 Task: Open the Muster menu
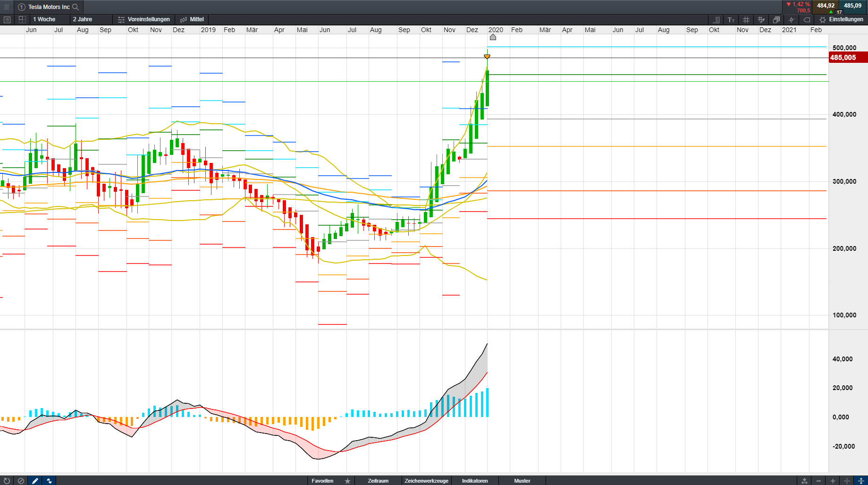click(x=522, y=481)
